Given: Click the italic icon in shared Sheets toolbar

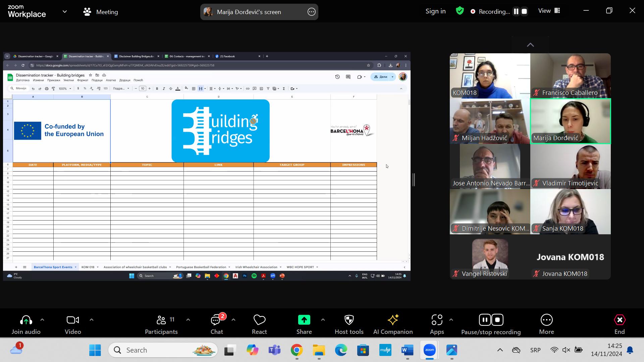Looking at the screenshot, I should [x=164, y=89].
